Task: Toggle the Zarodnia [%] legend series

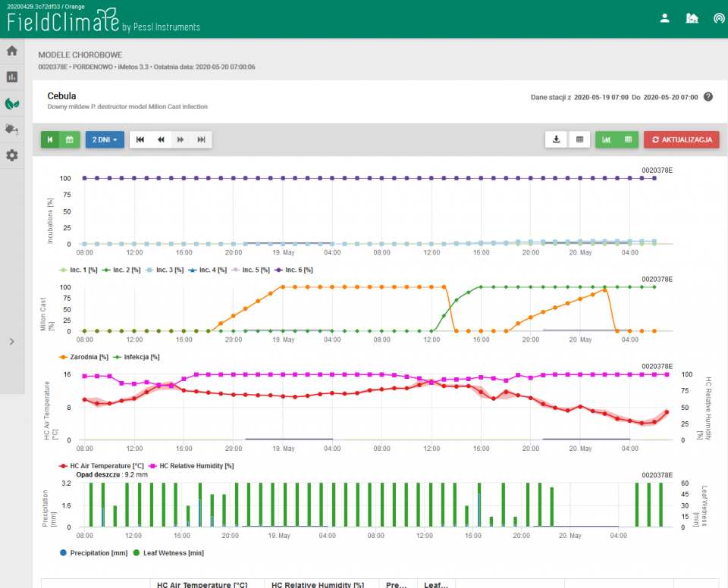Action: [x=83, y=357]
